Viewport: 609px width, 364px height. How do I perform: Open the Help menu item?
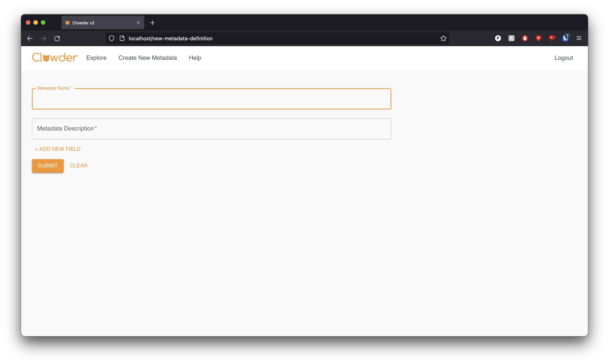[x=195, y=58]
